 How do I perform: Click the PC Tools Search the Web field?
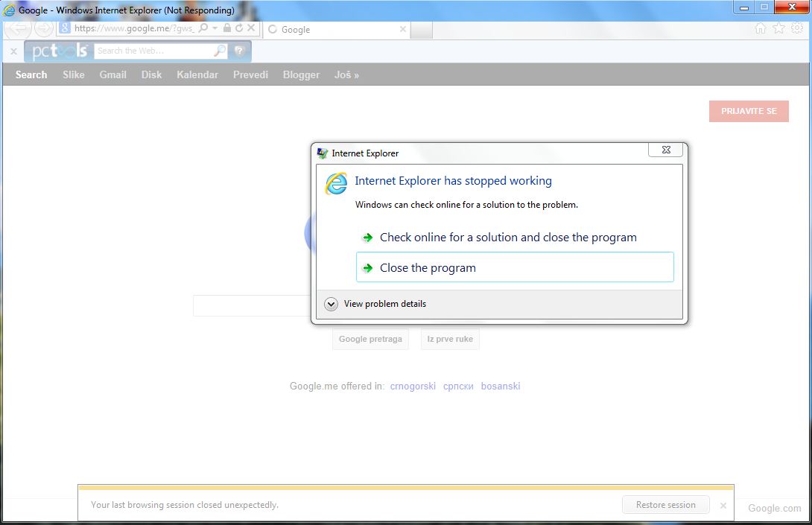click(153, 51)
